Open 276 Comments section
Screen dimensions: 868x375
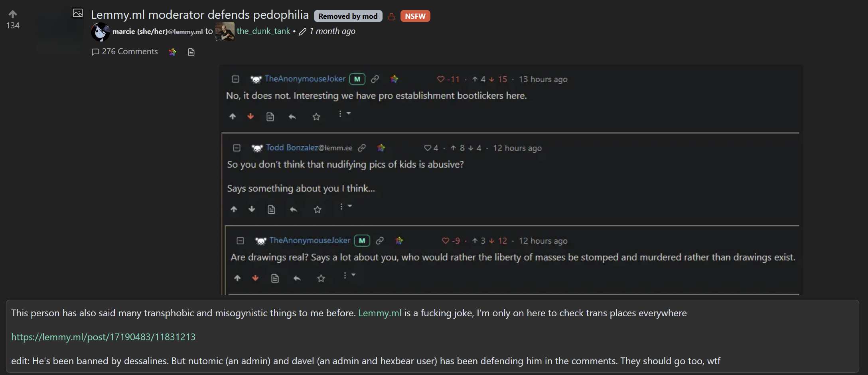point(125,52)
